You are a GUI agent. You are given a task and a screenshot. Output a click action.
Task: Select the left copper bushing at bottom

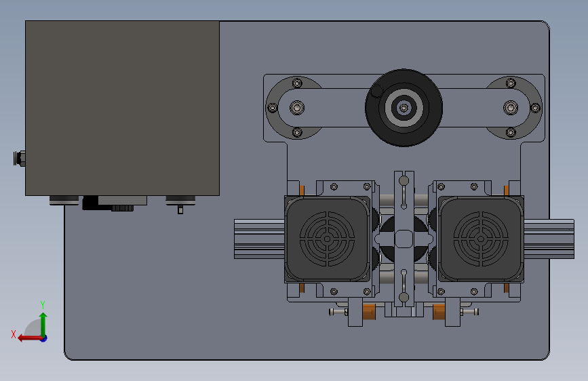(x=369, y=312)
